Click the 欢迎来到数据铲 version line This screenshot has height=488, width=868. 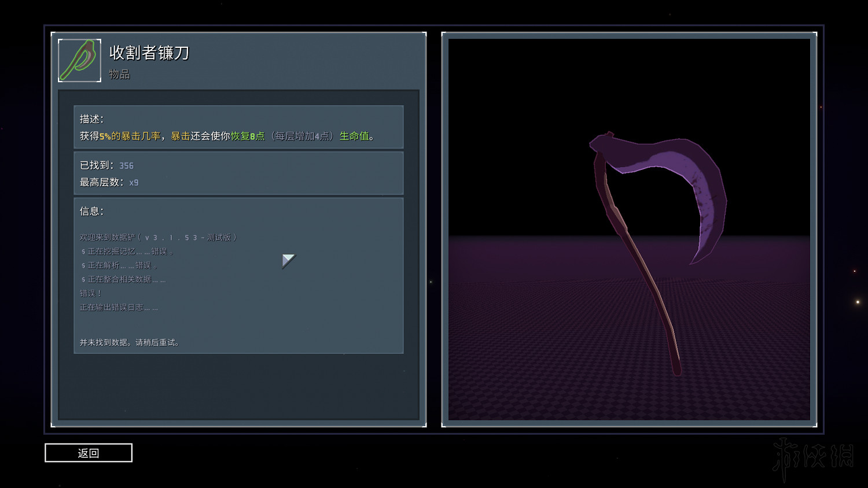coord(158,237)
